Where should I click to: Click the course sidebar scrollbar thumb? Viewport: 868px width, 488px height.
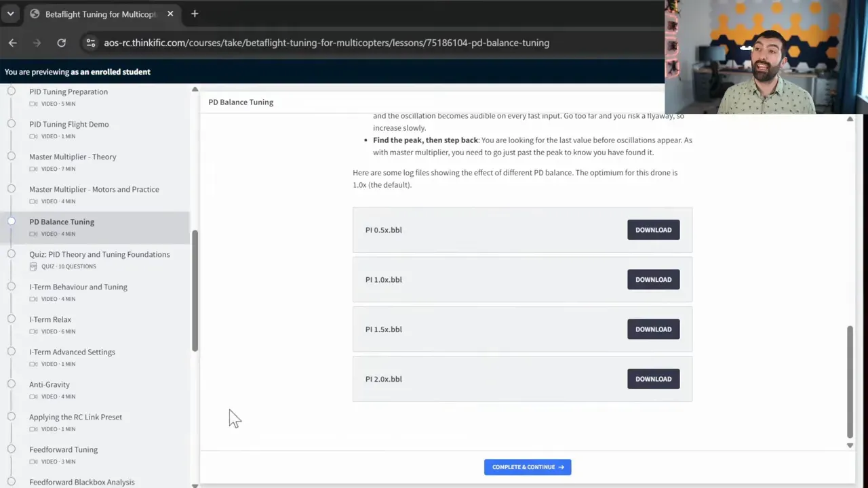[x=195, y=291]
